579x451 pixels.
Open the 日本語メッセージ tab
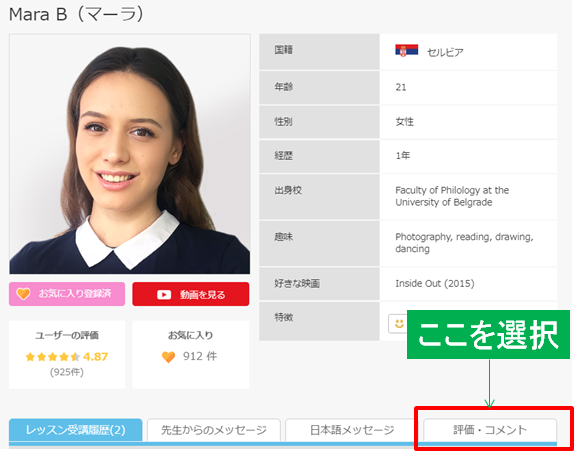click(x=352, y=430)
